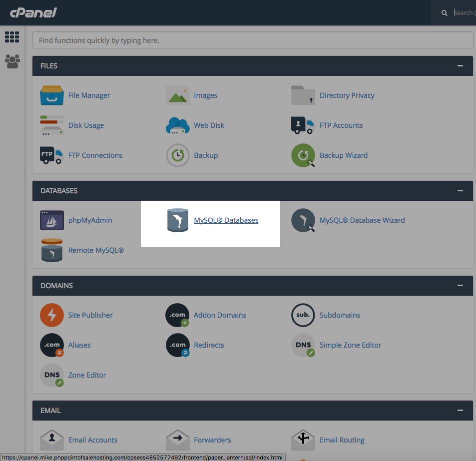Click the home grid icon in sidebar
The image size is (476, 461).
point(12,37)
